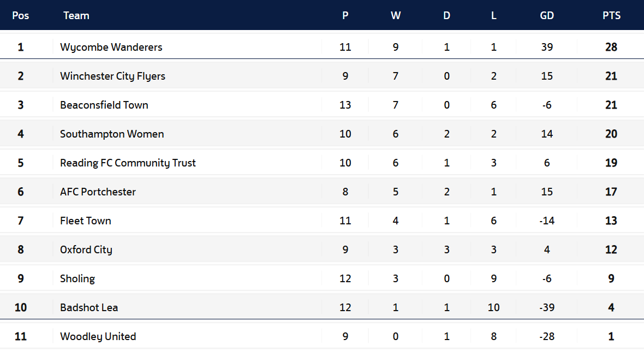Open the Woodley United team entry
This screenshot has width=644, height=351.
[x=98, y=336]
